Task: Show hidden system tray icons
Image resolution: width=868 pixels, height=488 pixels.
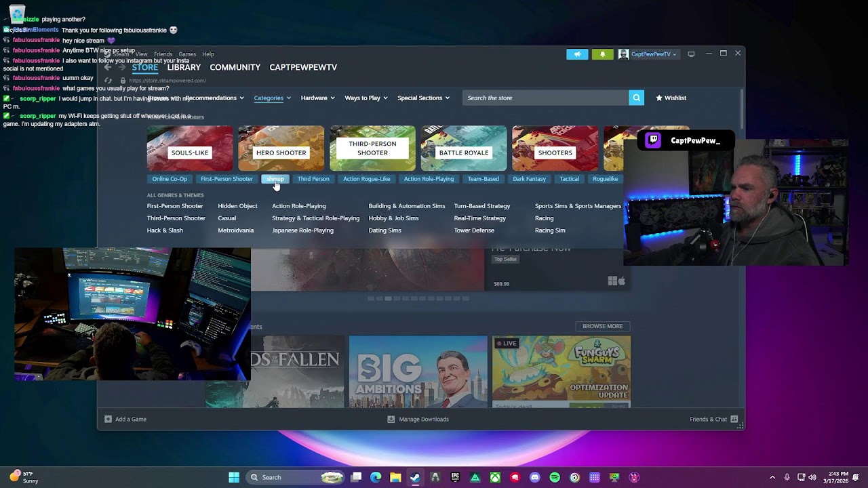Action: click(772, 477)
